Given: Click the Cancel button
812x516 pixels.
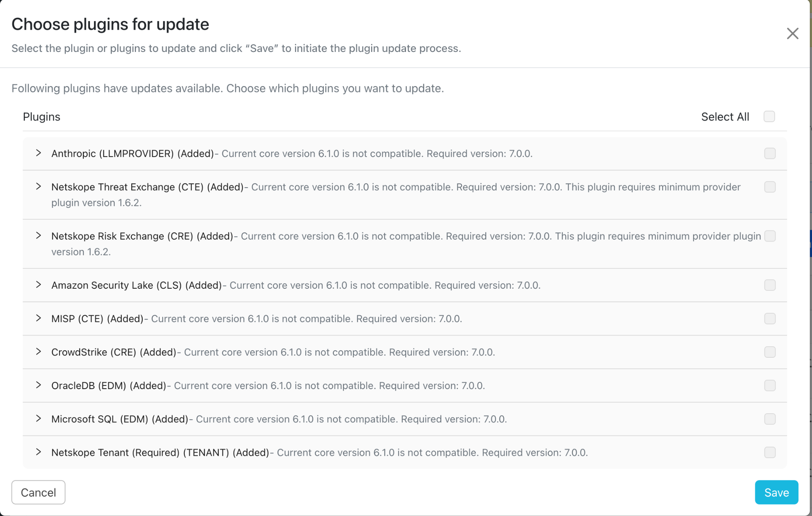Looking at the screenshot, I should (38, 492).
